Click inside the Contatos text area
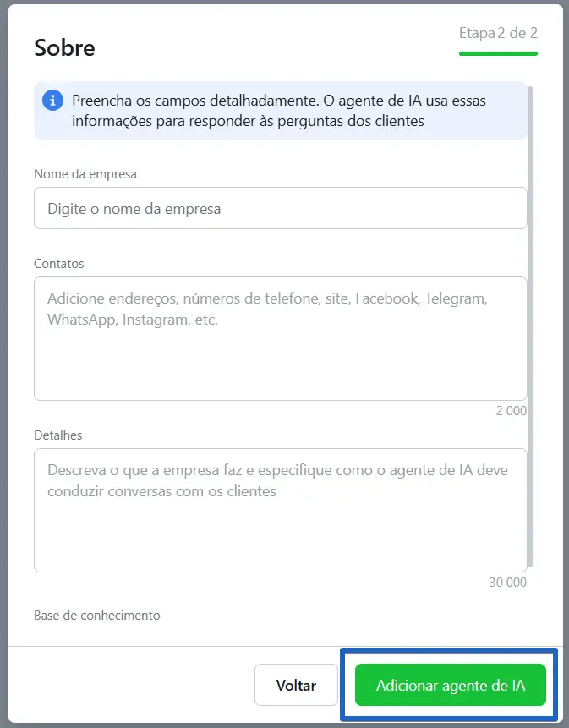This screenshot has height=728, width=569. (281, 338)
